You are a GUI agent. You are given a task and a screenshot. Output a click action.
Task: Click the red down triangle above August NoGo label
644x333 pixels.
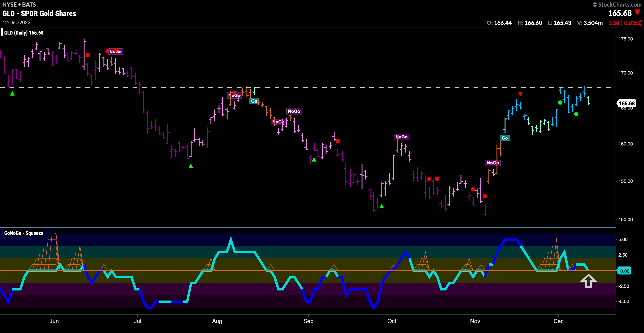(234, 93)
